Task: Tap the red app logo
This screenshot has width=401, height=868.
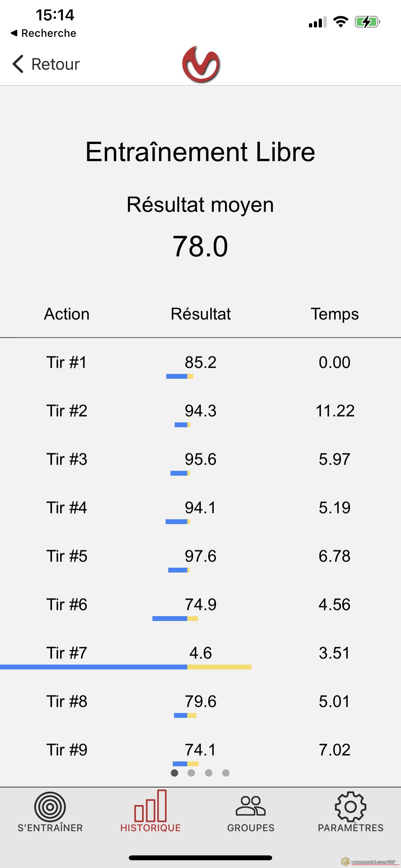Action: (201, 64)
